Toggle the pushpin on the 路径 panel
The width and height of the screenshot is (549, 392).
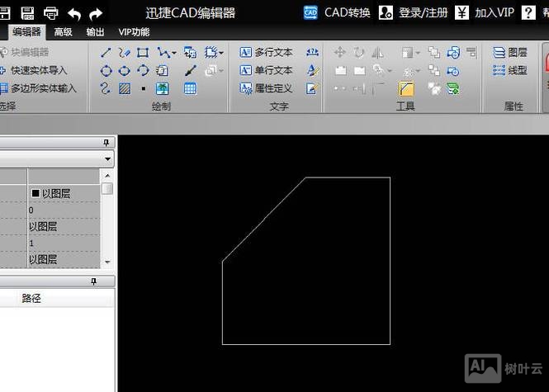[93, 281]
